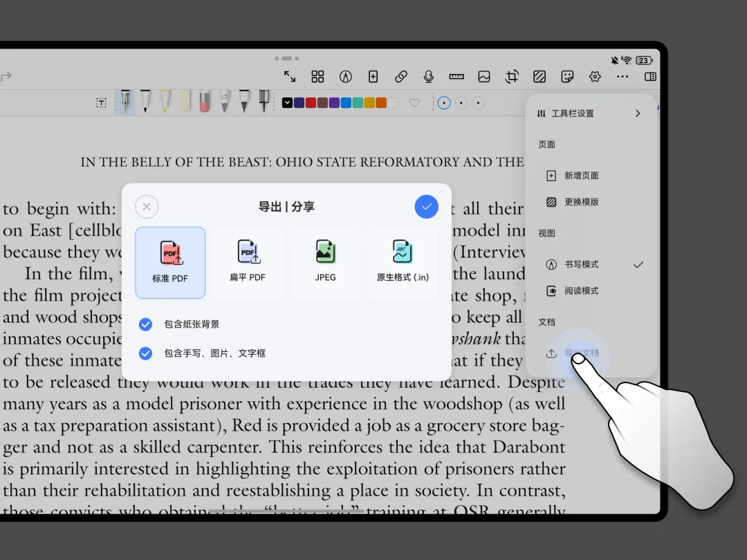The width and height of the screenshot is (747, 560).
Task: Select the pink eraser tool
Action: [x=204, y=101]
